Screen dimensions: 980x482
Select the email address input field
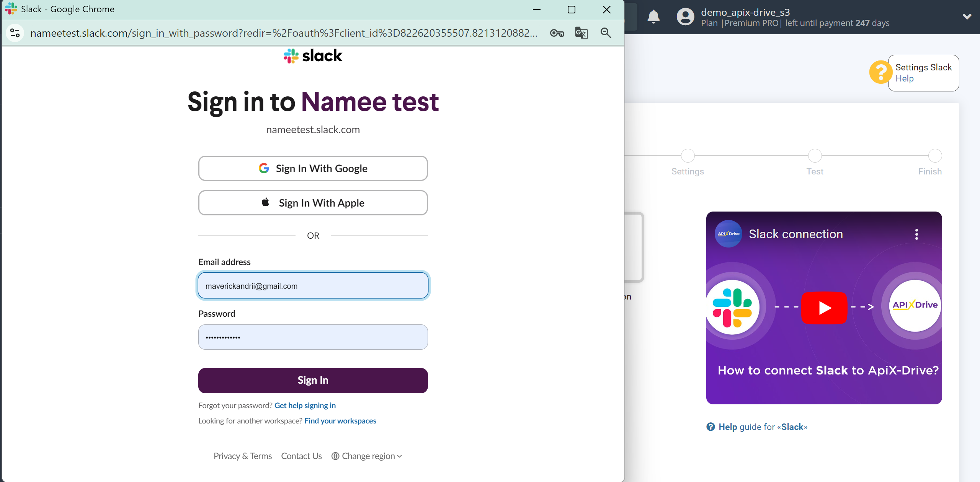click(x=312, y=285)
